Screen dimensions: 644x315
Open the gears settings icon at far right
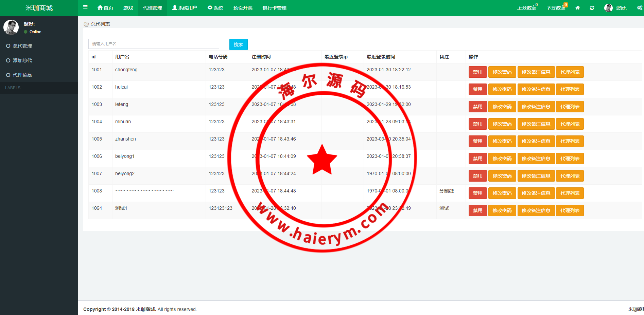pos(640,8)
